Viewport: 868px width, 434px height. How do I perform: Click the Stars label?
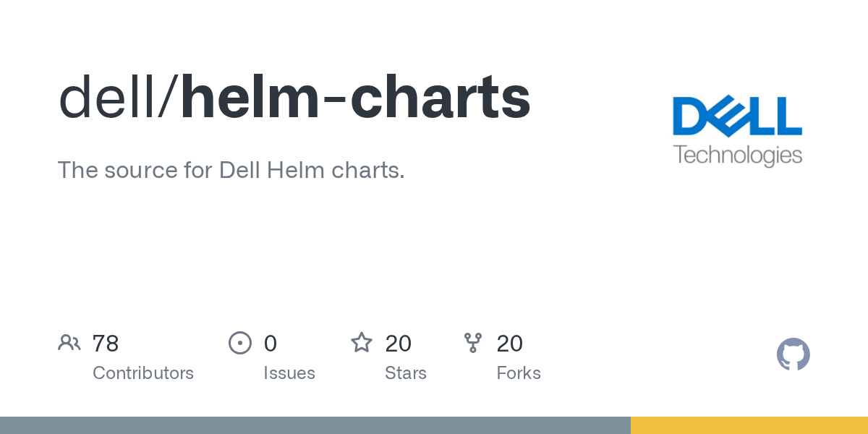point(406,373)
